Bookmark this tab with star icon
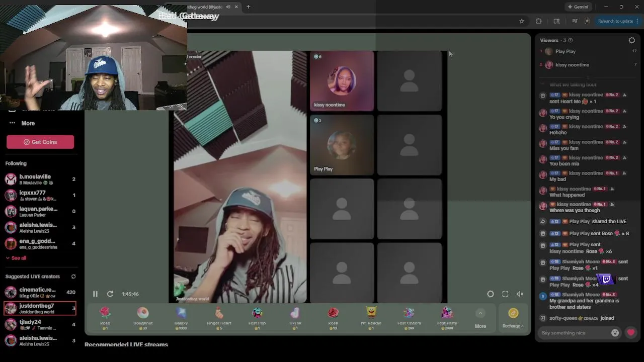Screen dimensions: 644x362 [x=522, y=21]
